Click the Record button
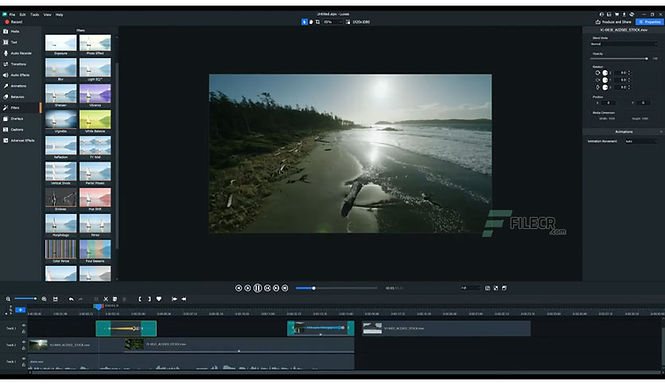665x385 pixels. [x=14, y=22]
